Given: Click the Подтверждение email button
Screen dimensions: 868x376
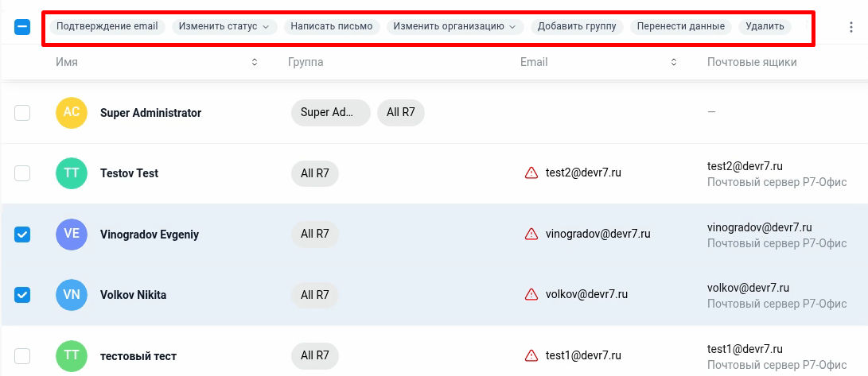Looking at the screenshot, I should point(107,26).
